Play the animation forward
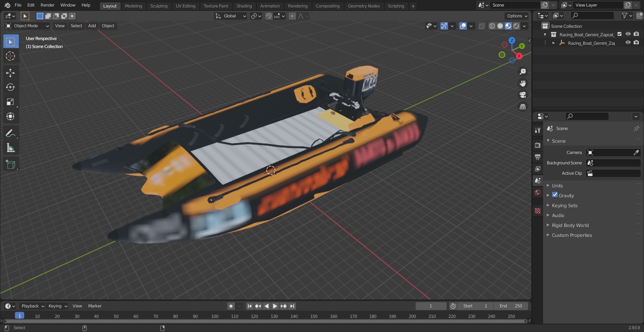 click(x=275, y=306)
